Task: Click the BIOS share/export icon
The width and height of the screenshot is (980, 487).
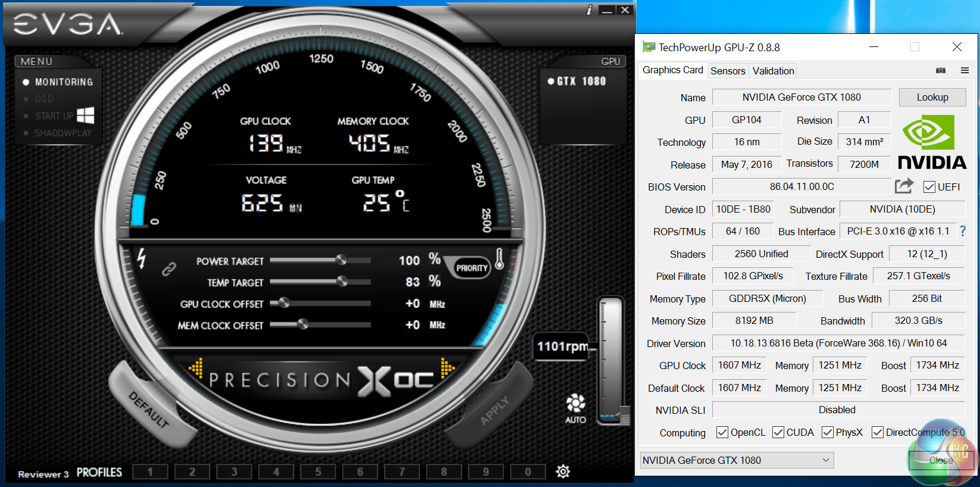Action: click(904, 186)
